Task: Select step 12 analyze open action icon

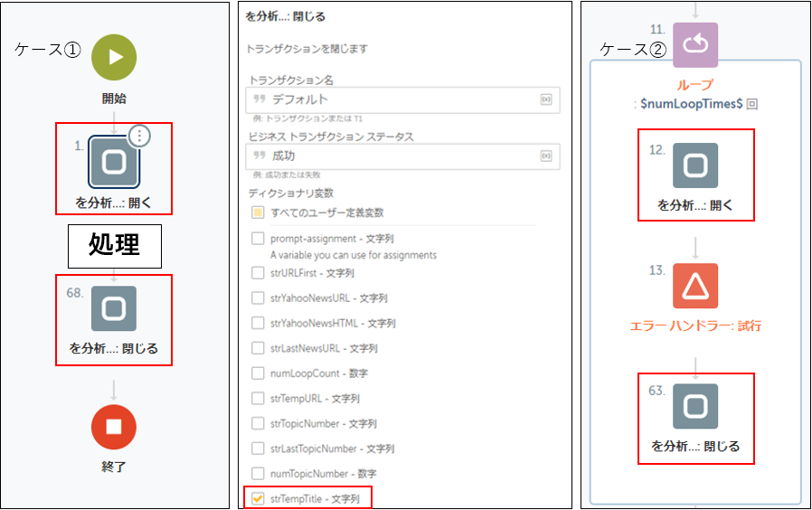Action: point(695,165)
